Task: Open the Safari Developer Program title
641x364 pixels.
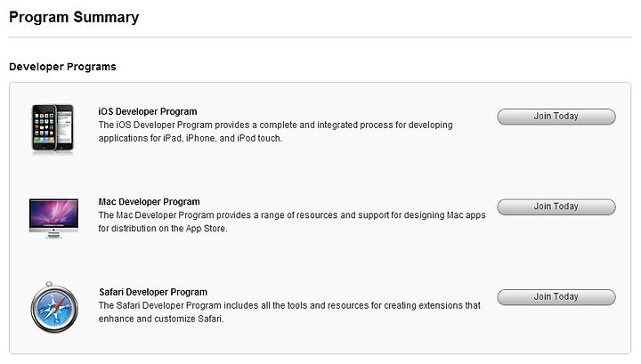Action: point(153,292)
